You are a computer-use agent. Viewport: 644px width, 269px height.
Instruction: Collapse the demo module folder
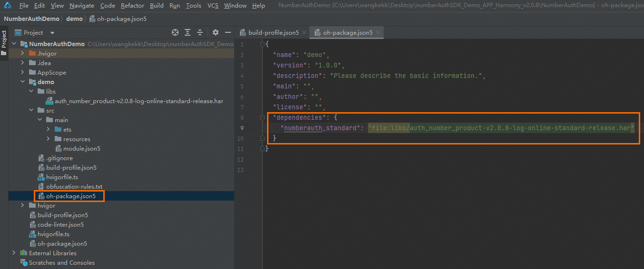22,82
